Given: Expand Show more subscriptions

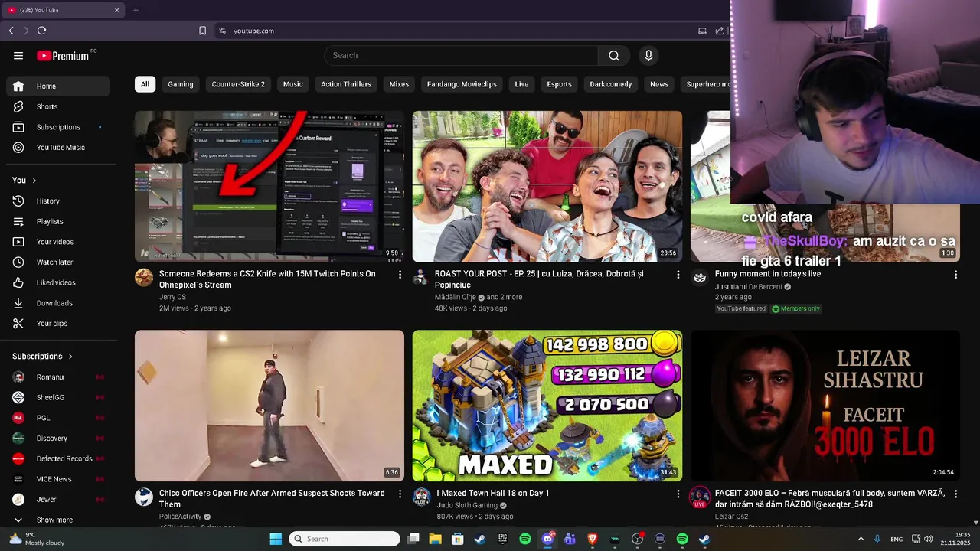Looking at the screenshot, I should 58,520.
